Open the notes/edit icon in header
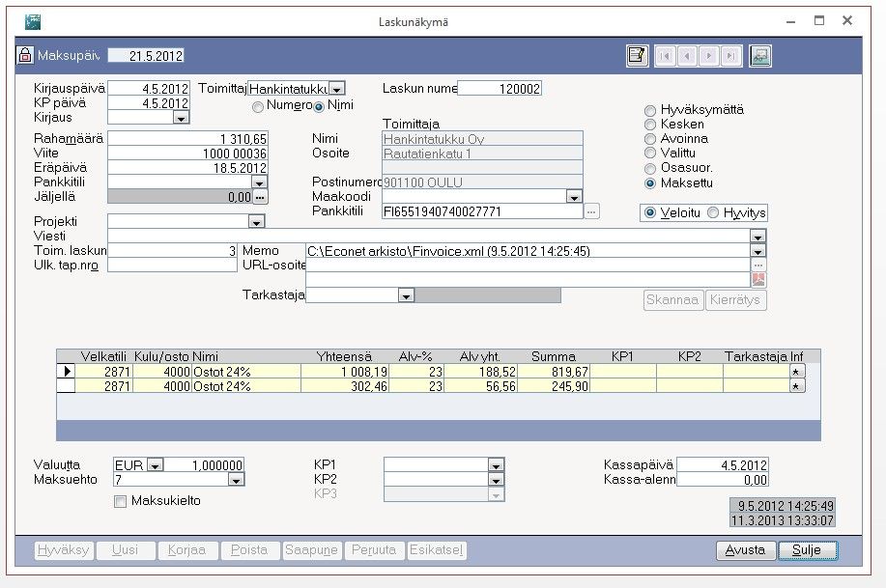This screenshot has width=886, height=588. click(638, 56)
